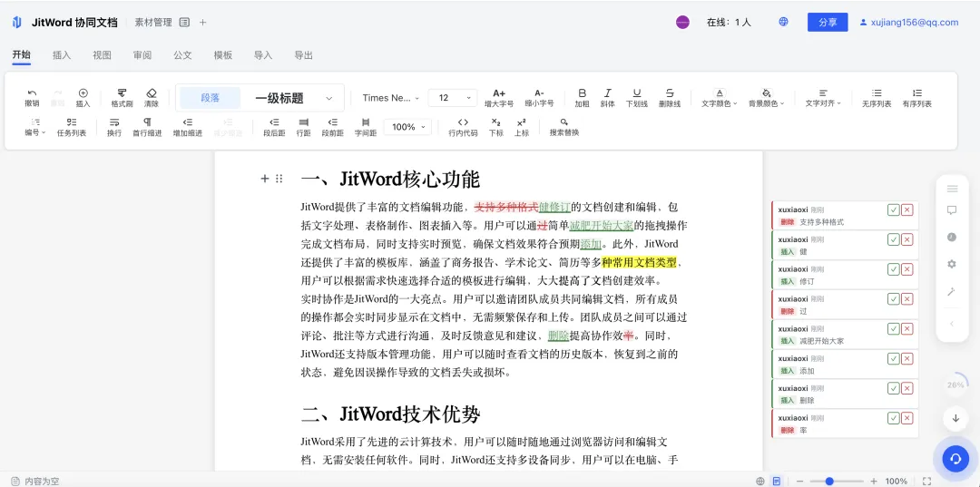980x487 pixels.
Task: Open the 编号 numbering dropdown
Action: click(x=35, y=127)
